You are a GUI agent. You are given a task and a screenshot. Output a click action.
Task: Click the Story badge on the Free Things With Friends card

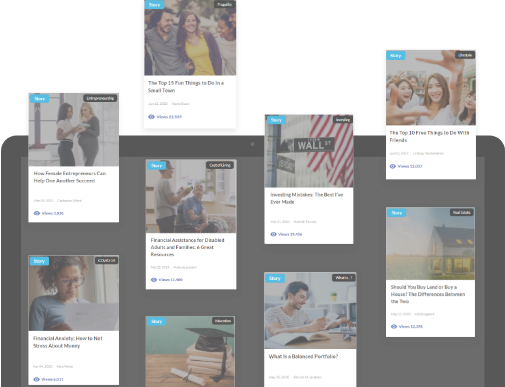coord(396,56)
